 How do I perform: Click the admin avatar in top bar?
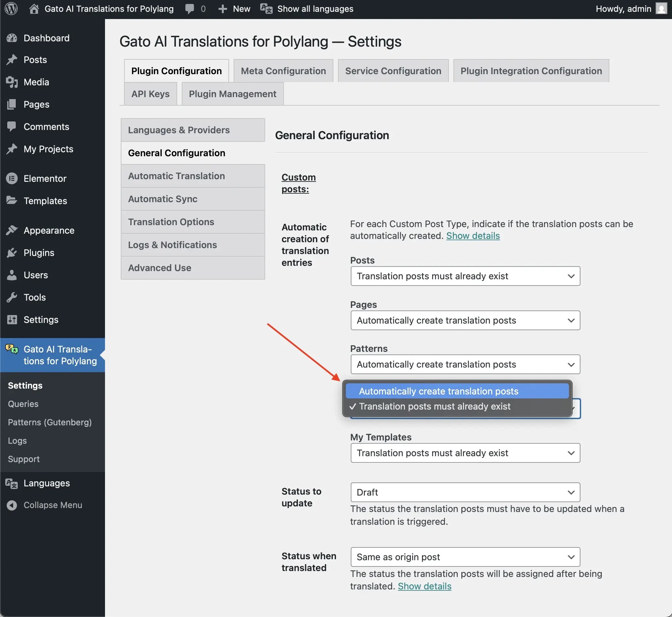(x=661, y=9)
